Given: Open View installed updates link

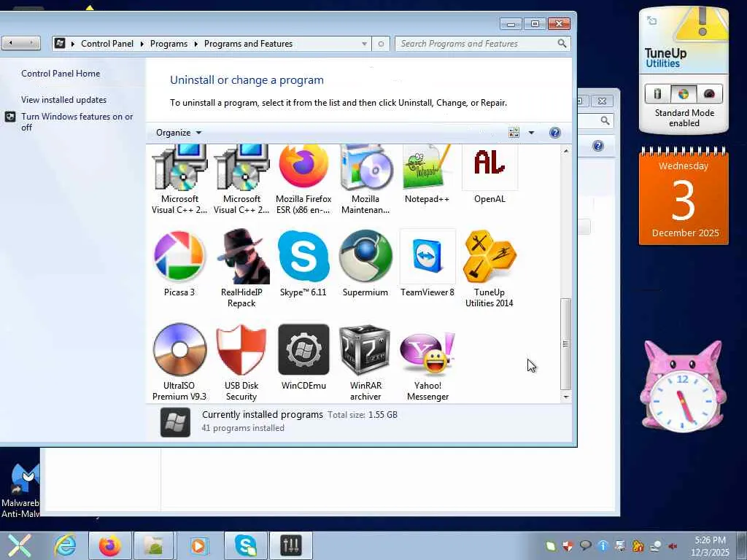Looking at the screenshot, I should (64, 99).
